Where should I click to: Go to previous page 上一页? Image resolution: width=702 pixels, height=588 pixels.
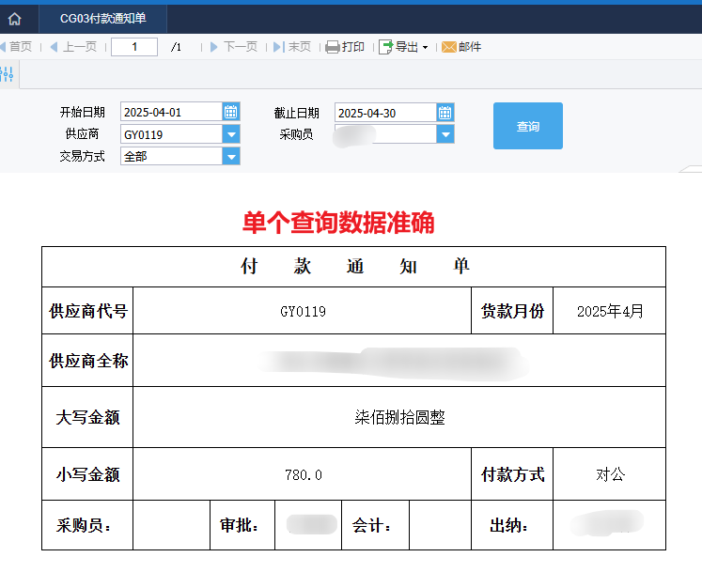pyautogui.click(x=73, y=47)
